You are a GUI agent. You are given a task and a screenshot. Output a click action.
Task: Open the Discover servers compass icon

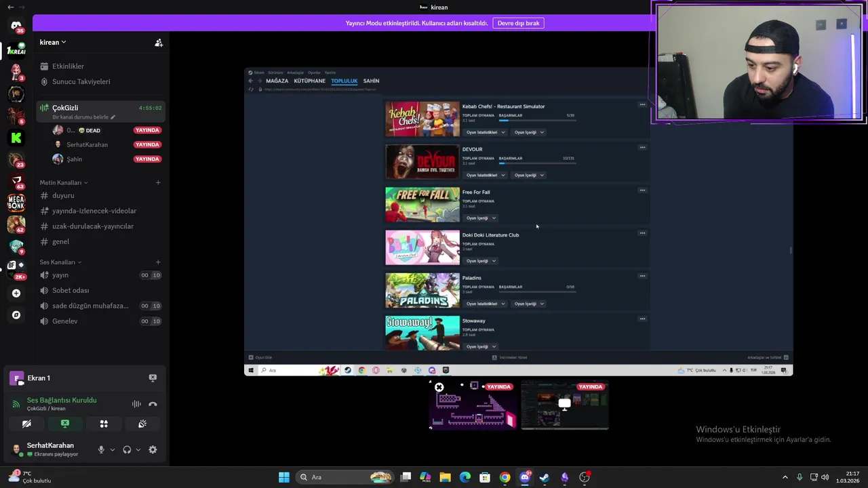16,315
